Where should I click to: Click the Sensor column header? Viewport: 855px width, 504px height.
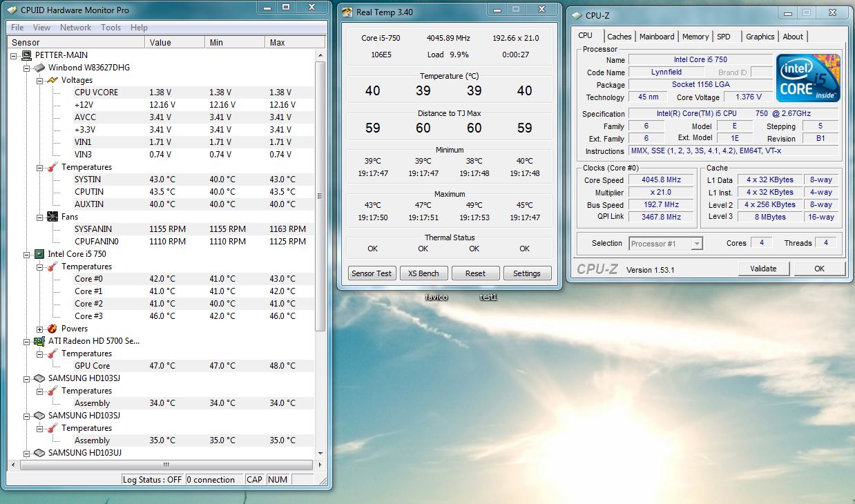[x=76, y=42]
